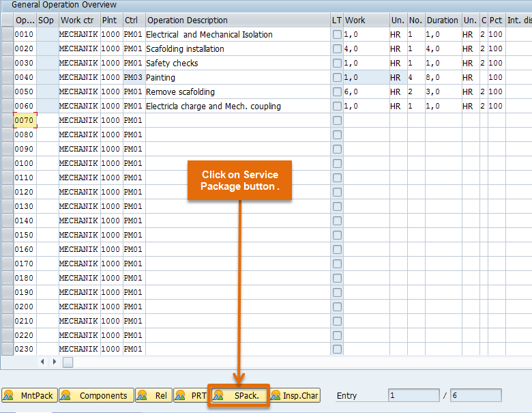Toggle LT checkbox for Painting operation
The image size is (532, 413).
tap(337, 78)
